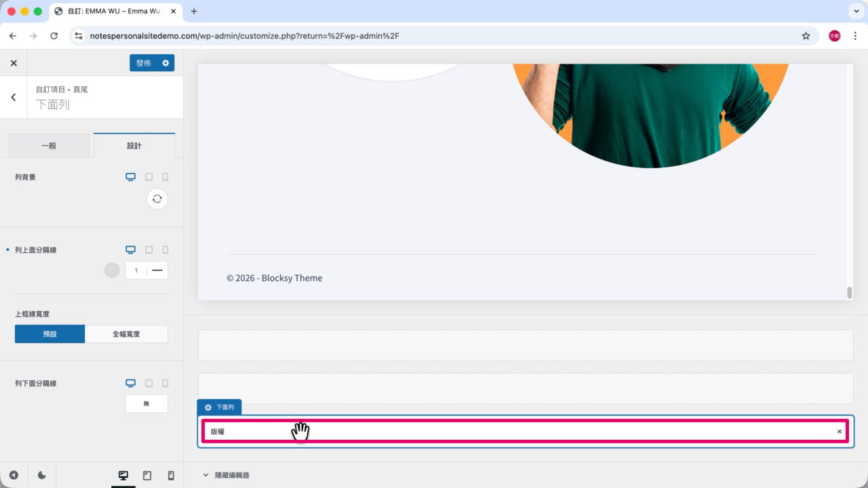Toggle dark mode moon icon
Screen dimensions: 868x488
pos(42,476)
